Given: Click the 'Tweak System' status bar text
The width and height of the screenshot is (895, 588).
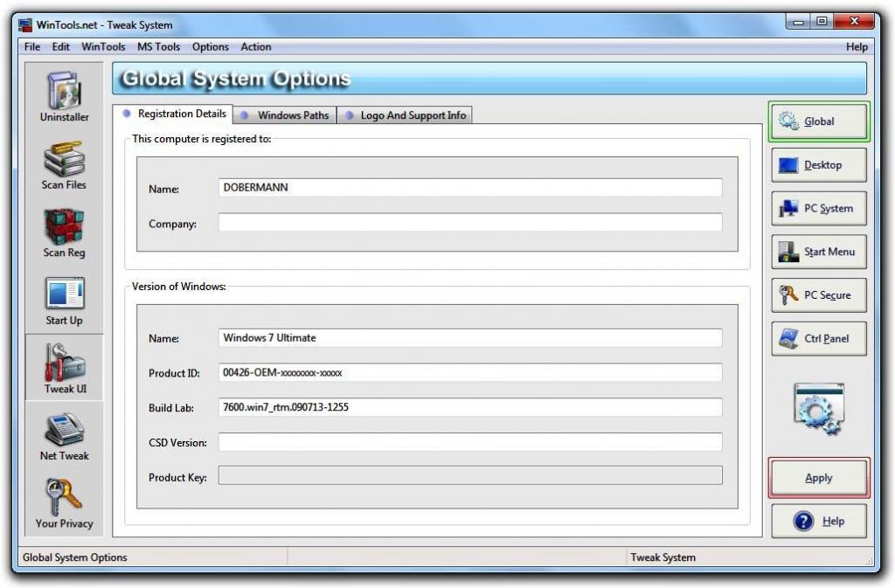Looking at the screenshot, I should tap(663, 557).
